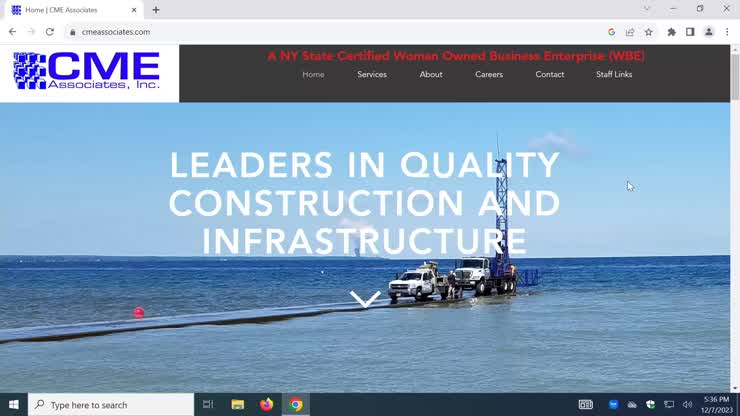Click the scroll-down chevron on hero image
This screenshot has width=740, height=416.
coord(365,298)
